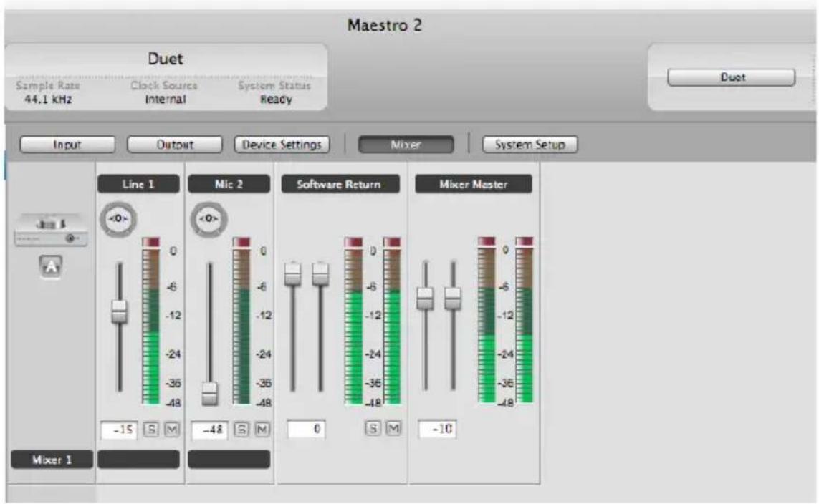Solo the Mic 2 channel
This screenshot has height=504, width=819.
click(x=241, y=430)
